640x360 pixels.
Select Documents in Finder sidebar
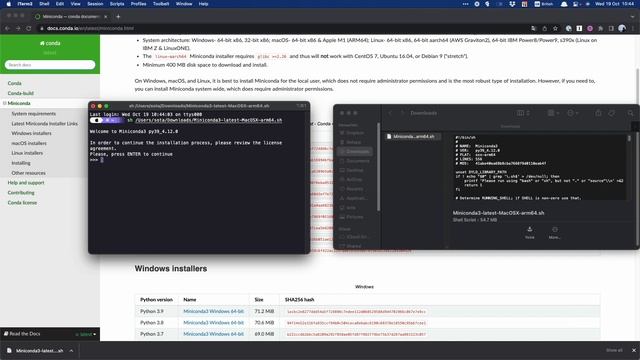354,161
